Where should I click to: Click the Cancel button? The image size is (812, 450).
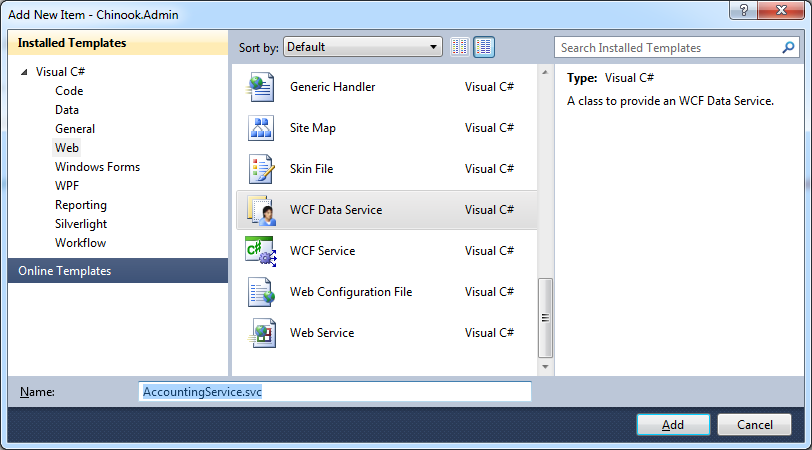click(755, 425)
